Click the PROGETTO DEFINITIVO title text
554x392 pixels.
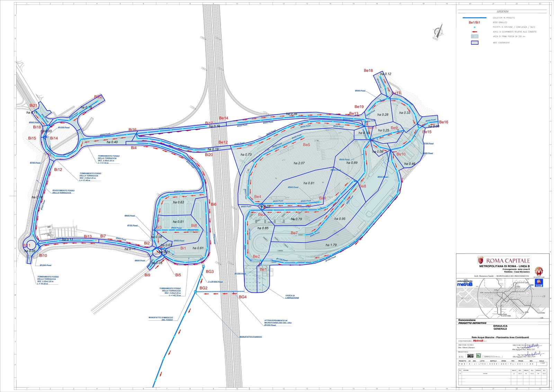[x=472, y=323]
